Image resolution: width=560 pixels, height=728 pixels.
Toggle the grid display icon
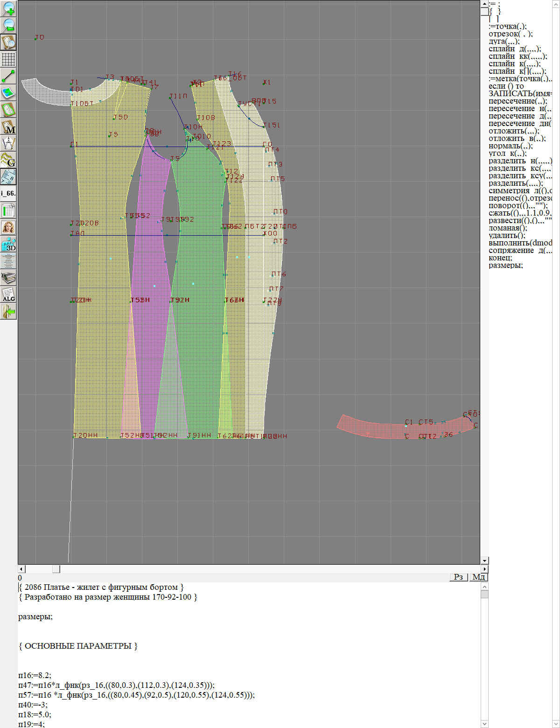pos(8,59)
